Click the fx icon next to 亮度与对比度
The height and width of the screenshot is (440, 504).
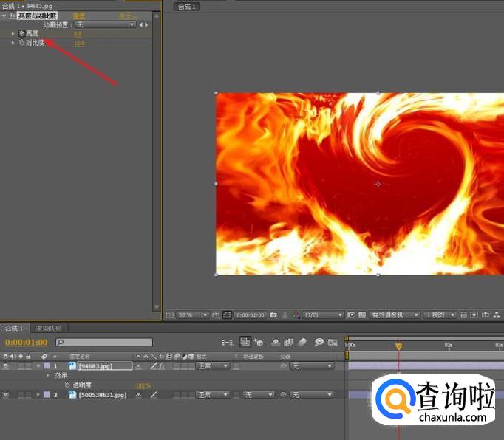[x=12, y=15]
